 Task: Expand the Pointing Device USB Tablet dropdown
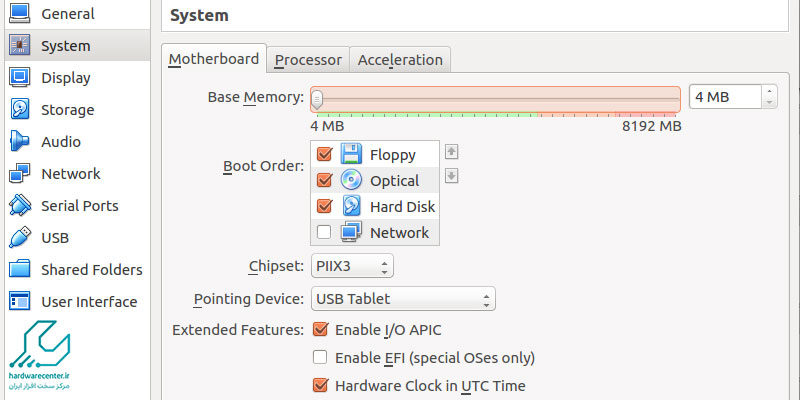point(402,299)
